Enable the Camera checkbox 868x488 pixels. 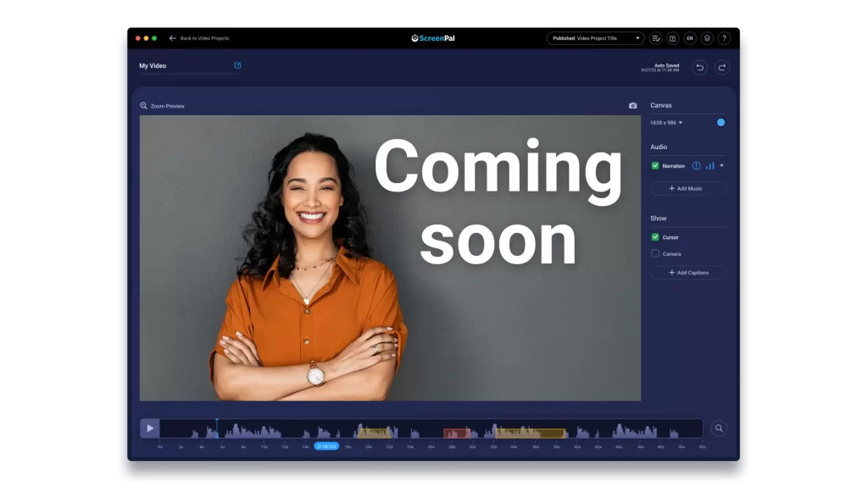coord(655,253)
